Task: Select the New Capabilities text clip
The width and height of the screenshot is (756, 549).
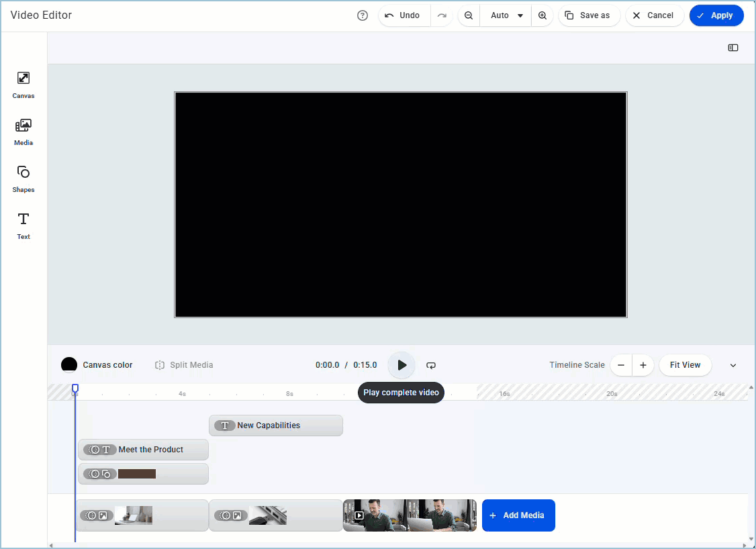Action: tap(276, 426)
